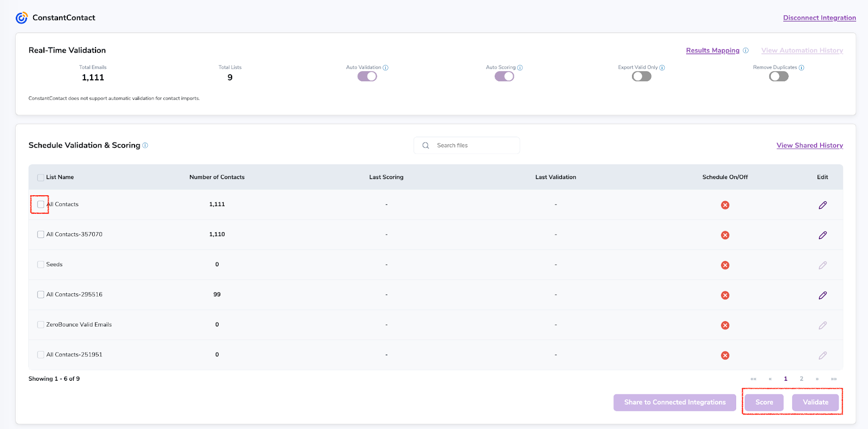Image resolution: width=868 pixels, height=429 pixels.
Task: Click pencil icon in ZeroBounce Valid Emails row
Action: pos(823,325)
